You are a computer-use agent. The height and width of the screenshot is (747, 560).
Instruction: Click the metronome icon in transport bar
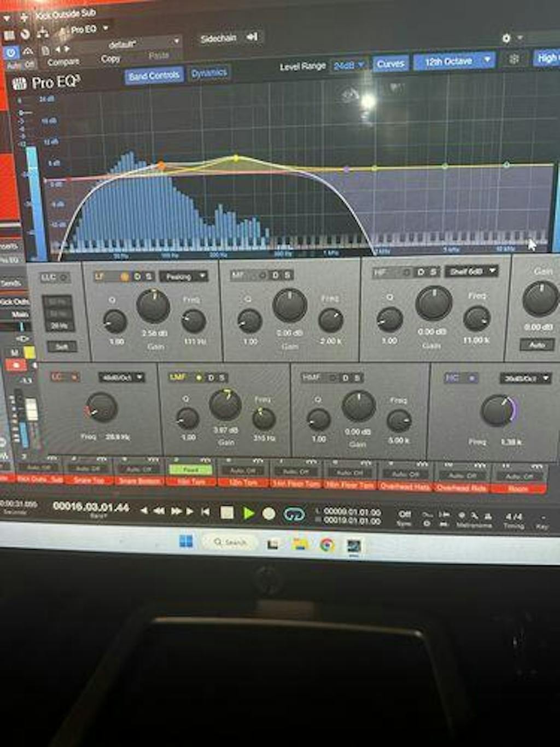tap(474, 516)
